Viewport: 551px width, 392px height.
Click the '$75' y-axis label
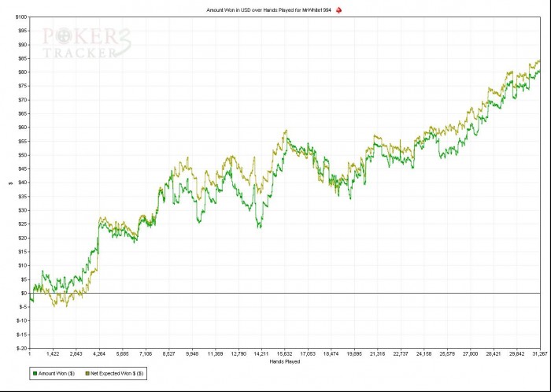(x=22, y=86)
